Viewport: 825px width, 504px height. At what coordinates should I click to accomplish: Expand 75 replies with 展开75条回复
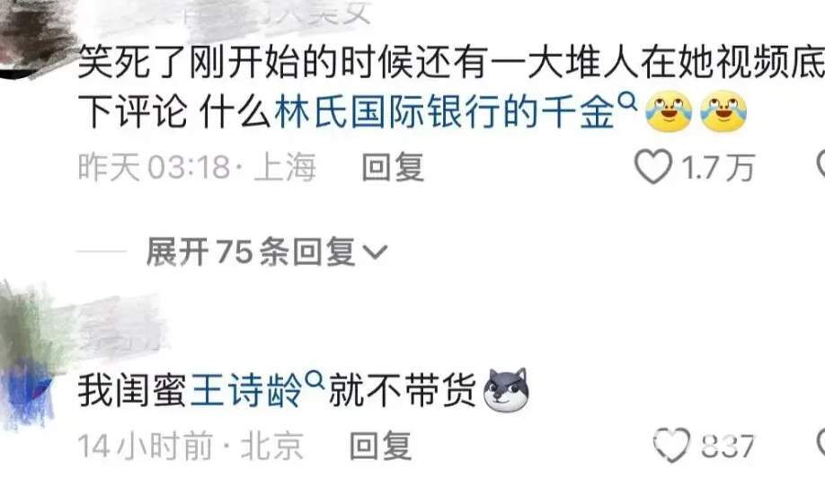click(267, 252)
